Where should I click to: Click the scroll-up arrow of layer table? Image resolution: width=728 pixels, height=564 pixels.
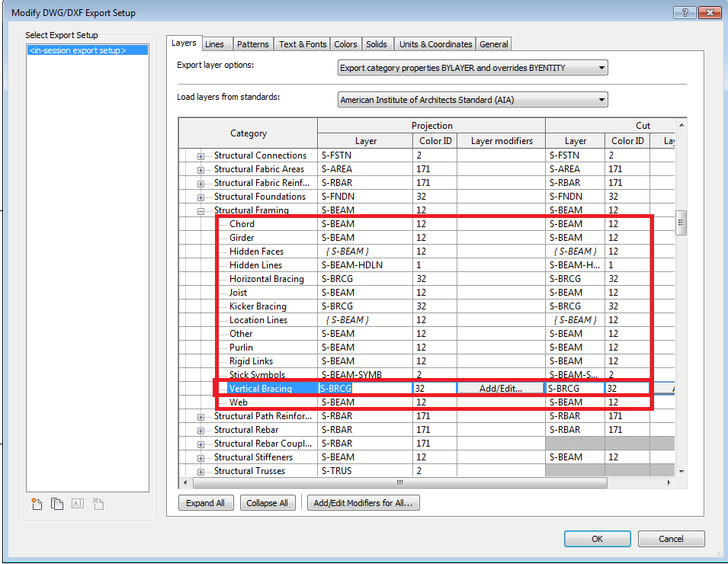681,125
